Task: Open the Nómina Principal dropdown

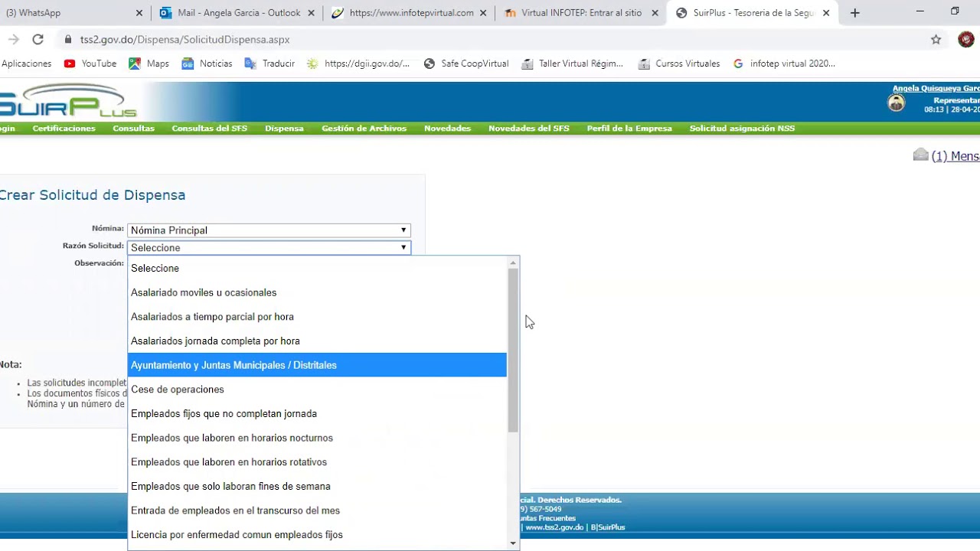Action: (269, 230)
